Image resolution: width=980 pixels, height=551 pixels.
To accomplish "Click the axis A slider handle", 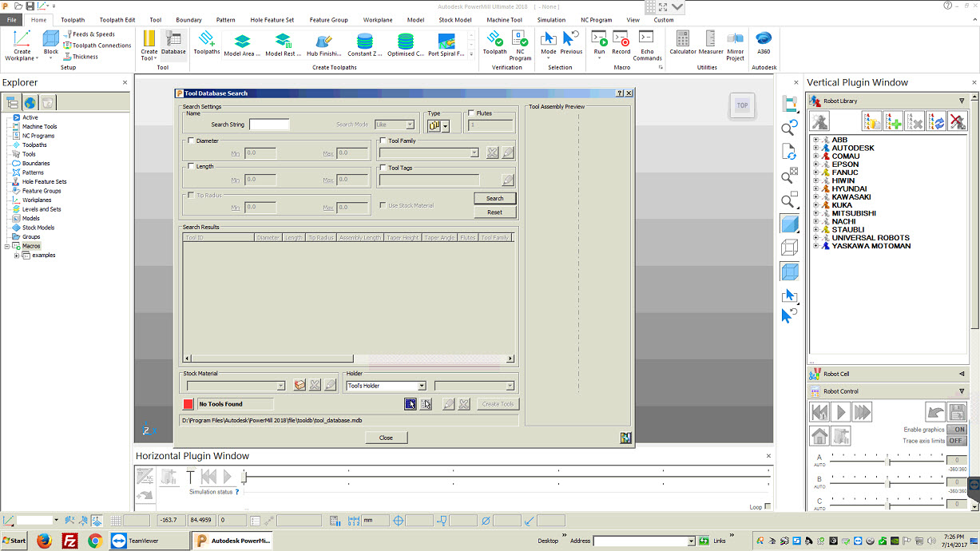I will (x=888, y=460).
